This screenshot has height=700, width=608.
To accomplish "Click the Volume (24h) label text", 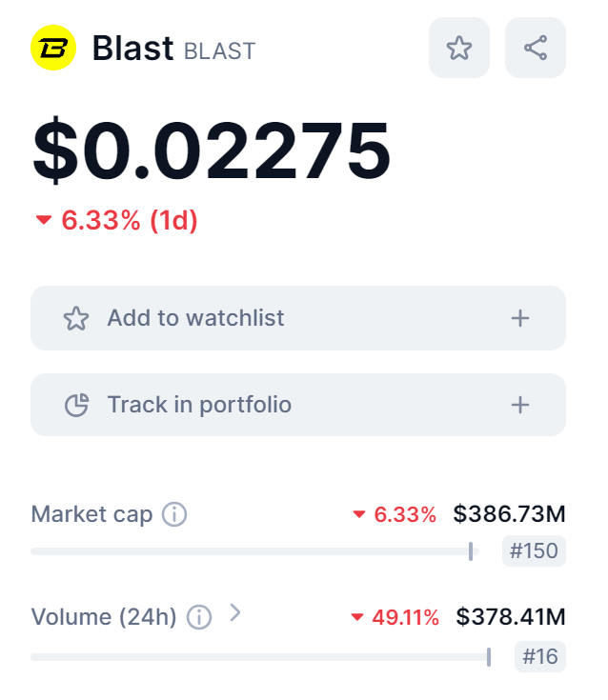I will [104, 617].
